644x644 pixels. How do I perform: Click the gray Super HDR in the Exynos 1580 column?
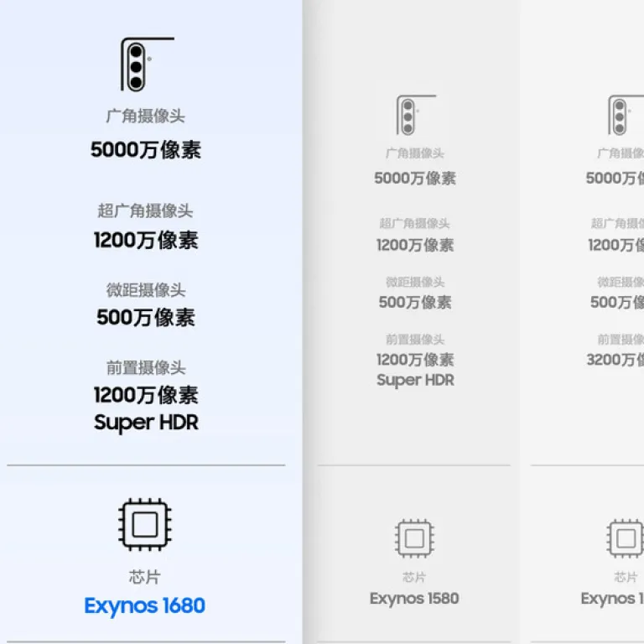coord(416,381)
